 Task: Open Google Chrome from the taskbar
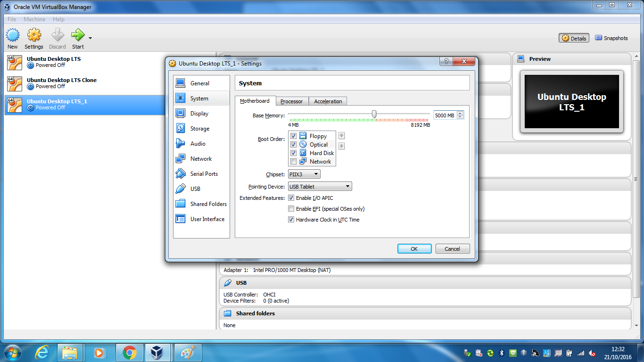point(130,353)
